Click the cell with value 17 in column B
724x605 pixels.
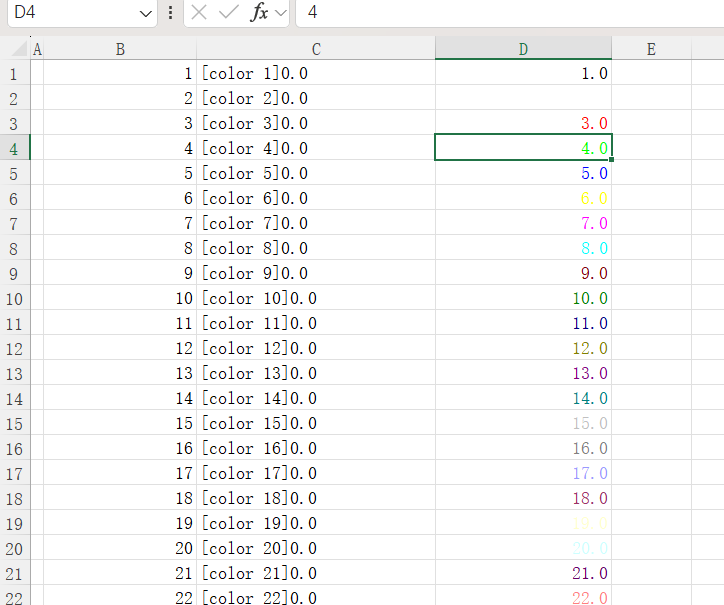click(x=120, y=473)
